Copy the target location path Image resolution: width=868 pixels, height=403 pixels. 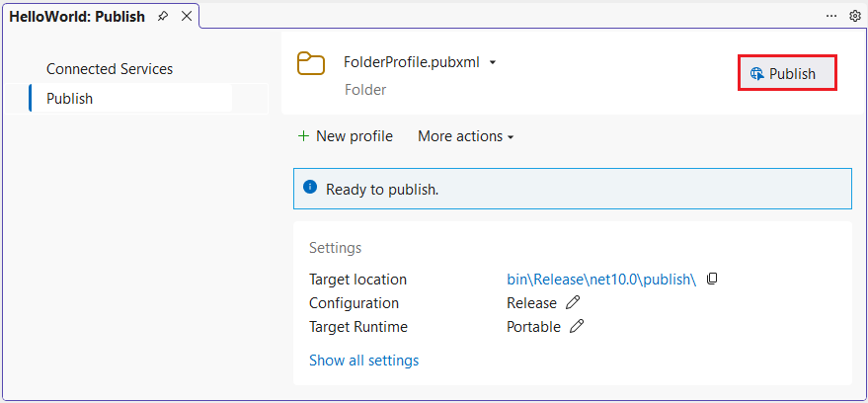(712, 280)
